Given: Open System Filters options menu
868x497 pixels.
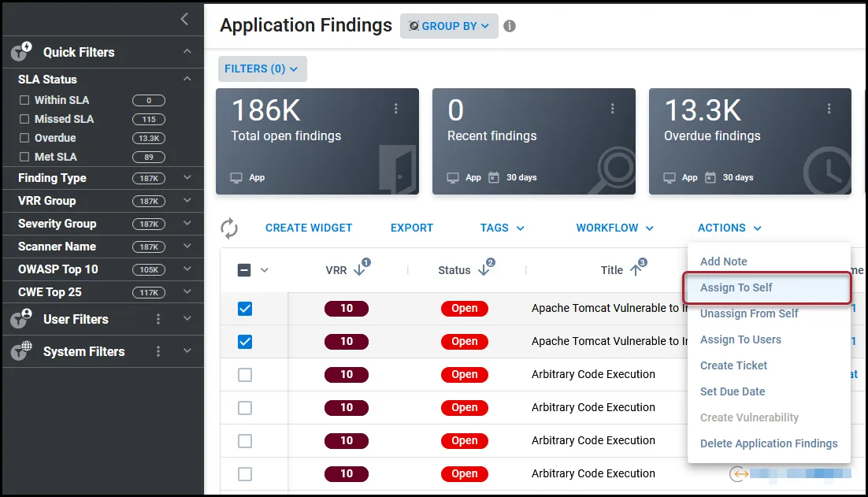Looking at the screenshot, I should [x=158, y=351].
